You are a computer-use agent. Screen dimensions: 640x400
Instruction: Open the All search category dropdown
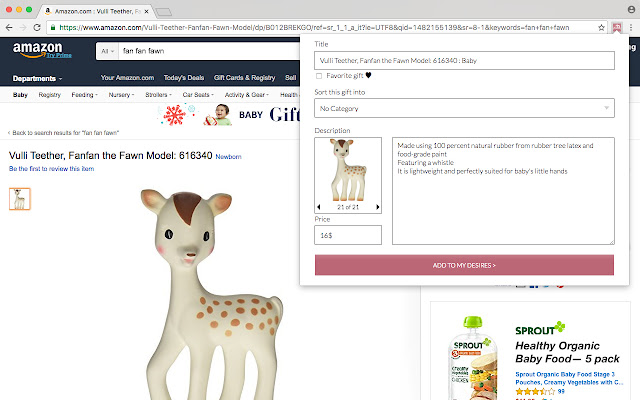tap(107, 51)
